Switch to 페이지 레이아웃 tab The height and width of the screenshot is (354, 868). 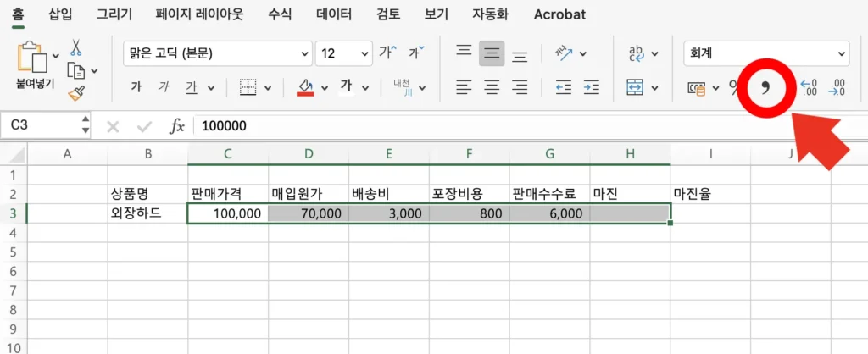pyautogui.click(x=200, y=14)
